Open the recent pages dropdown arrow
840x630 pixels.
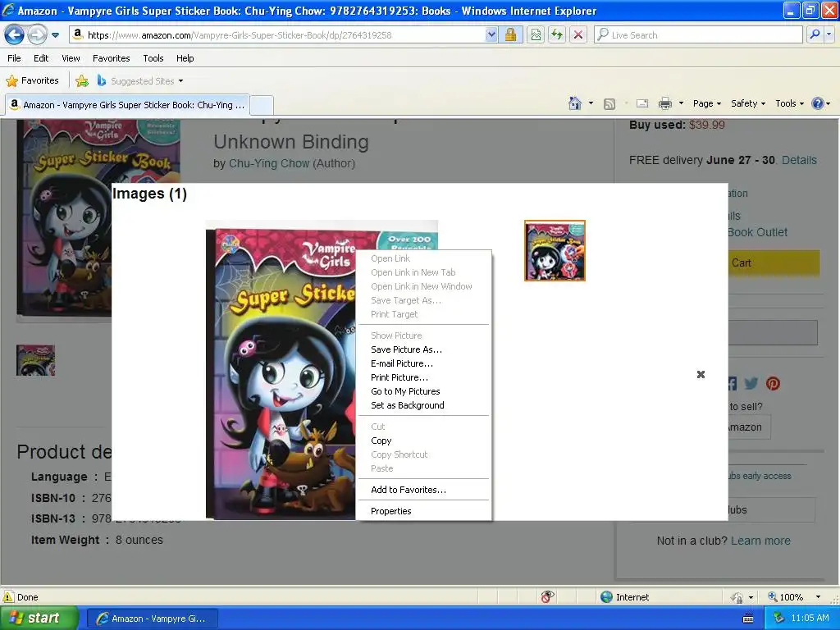[55, 35]
